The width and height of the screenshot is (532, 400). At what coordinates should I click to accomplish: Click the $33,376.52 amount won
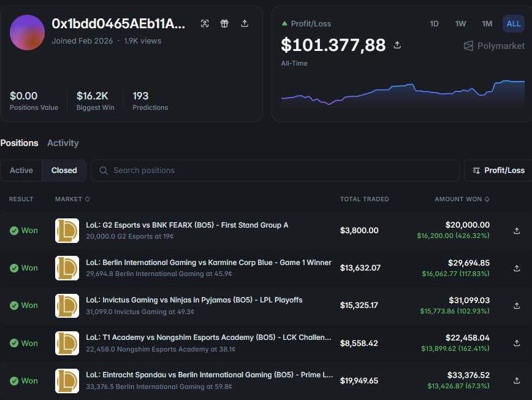point(468,375)
